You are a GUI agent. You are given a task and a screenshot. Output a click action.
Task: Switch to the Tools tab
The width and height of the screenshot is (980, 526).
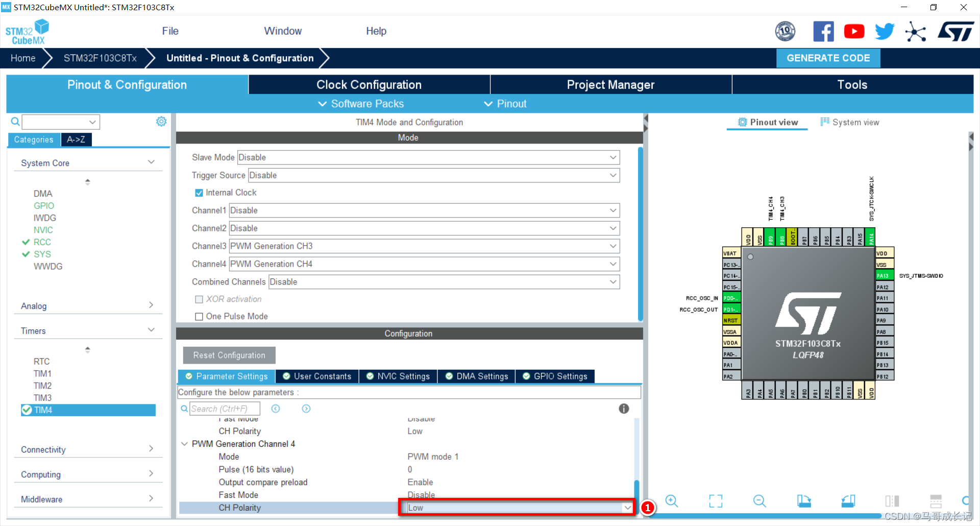pos(852,85)
